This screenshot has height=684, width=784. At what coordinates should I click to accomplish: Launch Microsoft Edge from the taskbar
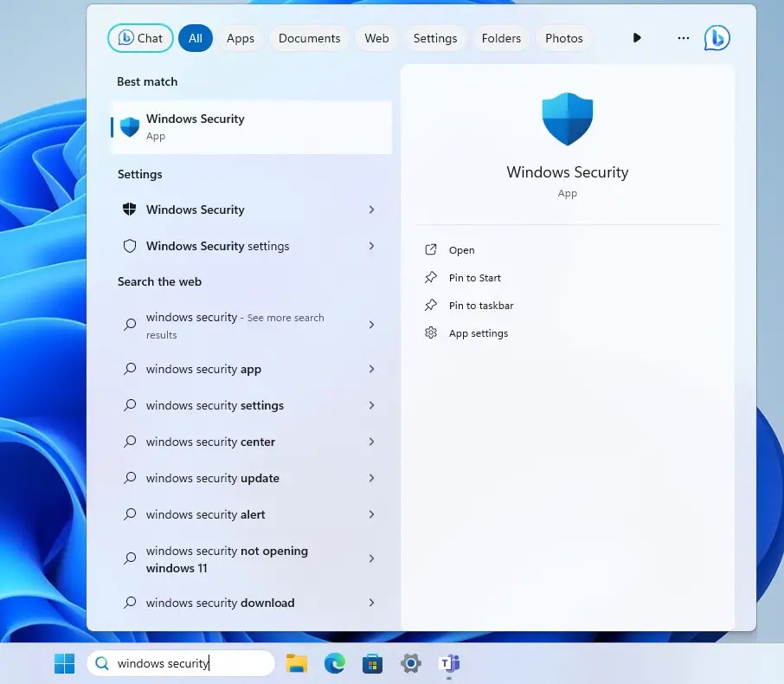click(335, 663)
